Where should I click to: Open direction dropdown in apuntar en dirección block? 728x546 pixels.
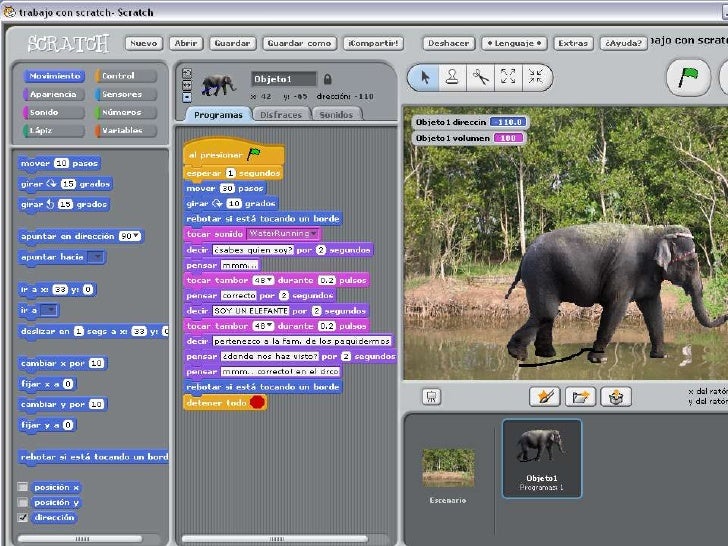[x=136, y=236]
